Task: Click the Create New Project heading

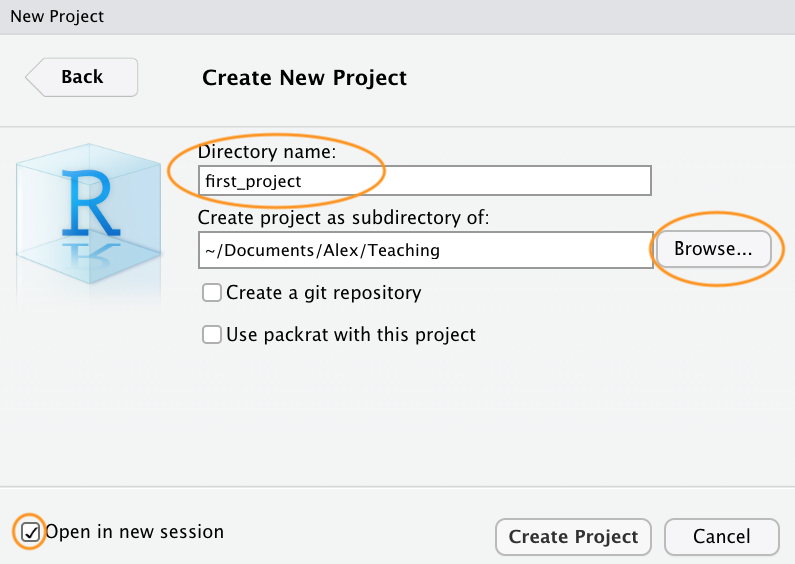Action: 304,78
